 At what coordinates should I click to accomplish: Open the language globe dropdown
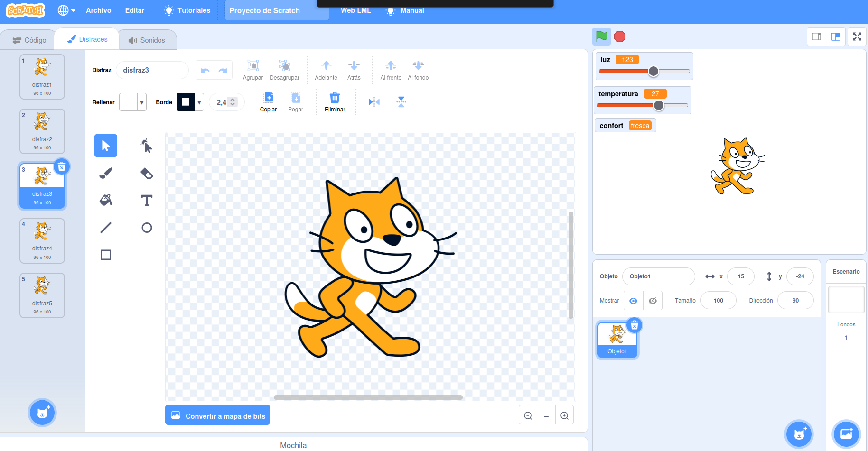pyautogui.click(x=66, y=10)
